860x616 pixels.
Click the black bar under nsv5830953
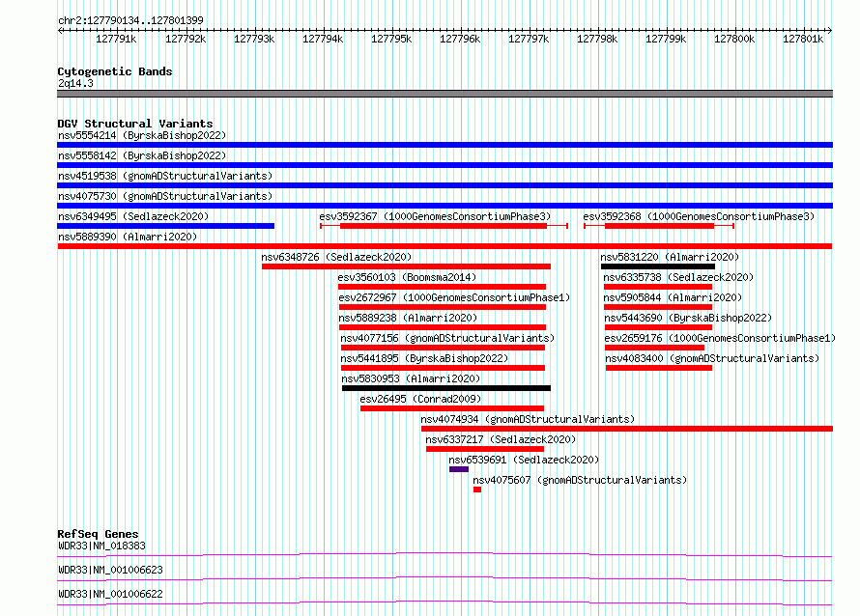coord(446,388)
